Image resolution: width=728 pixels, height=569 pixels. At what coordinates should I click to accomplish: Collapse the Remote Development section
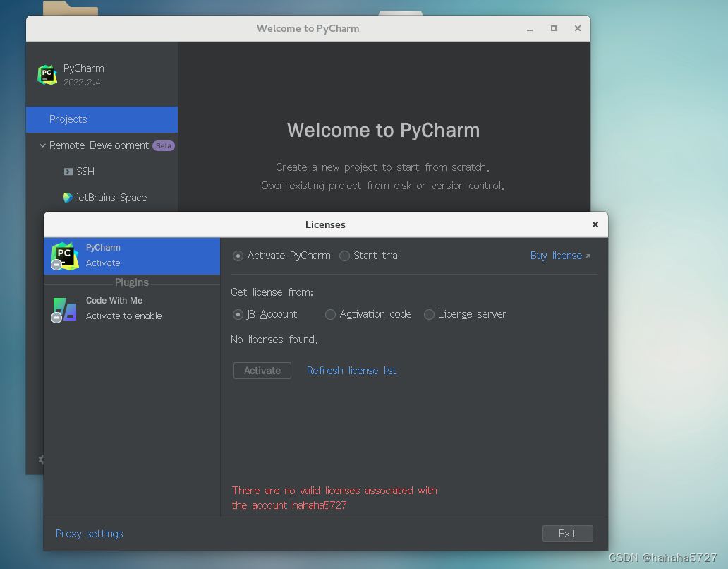pos(42,145)
